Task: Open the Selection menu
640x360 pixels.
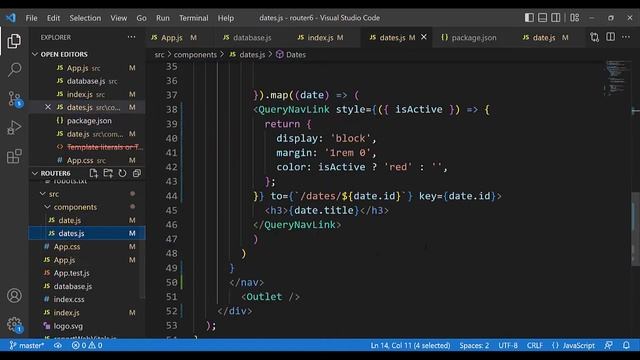Action: (85, 18)
